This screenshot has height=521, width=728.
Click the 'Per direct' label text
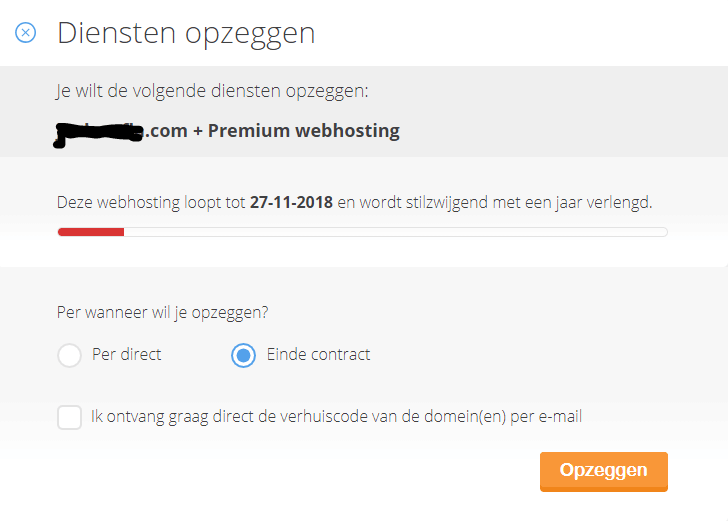tap(126, 354)
